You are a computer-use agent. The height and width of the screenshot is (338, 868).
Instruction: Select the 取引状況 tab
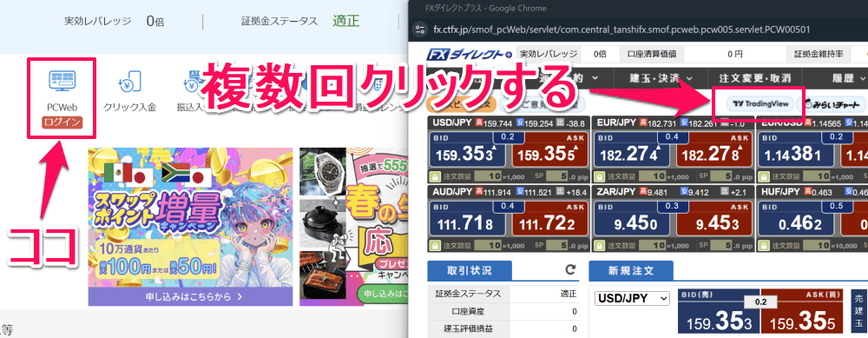(470, 270)
